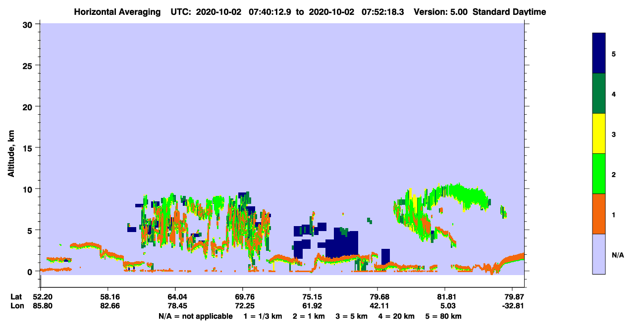
Task: Click the lavender N/A colorbar segment
Action: [x=599, y=253]
